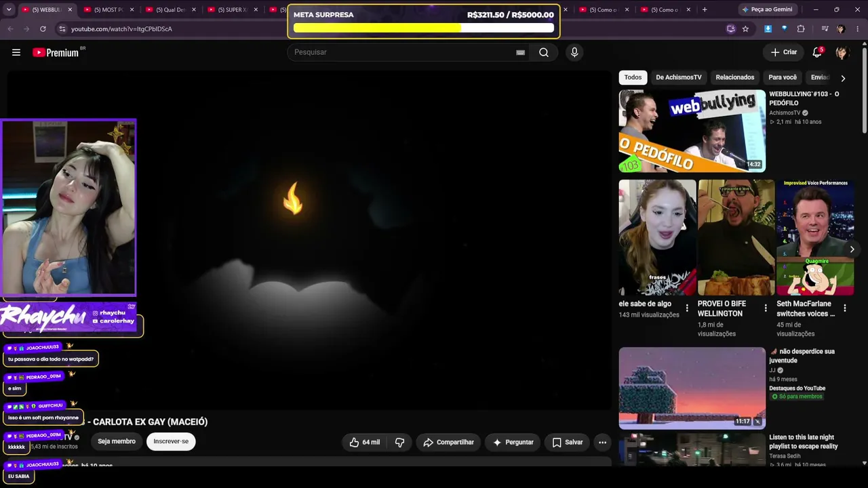Open more actions menu under the video
The width and height of the screenshot is (868, 488).
pyautogui.click(x=602, y=443)
